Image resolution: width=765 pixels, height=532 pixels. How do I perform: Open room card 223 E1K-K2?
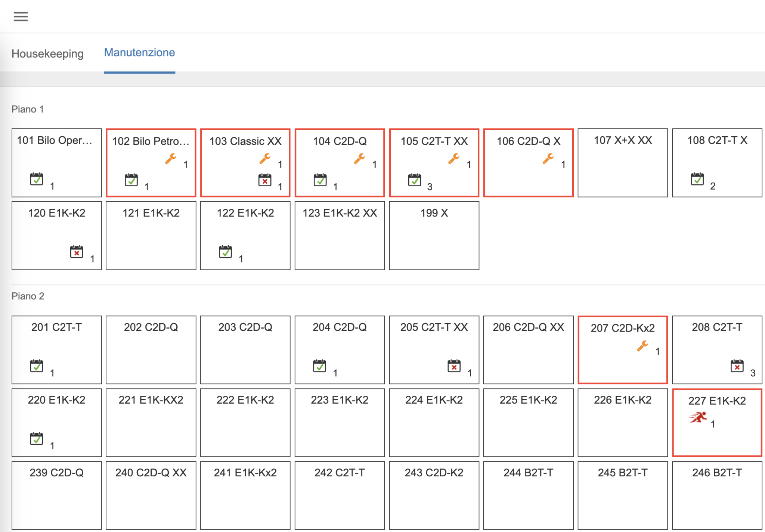(x=340, y=423)
